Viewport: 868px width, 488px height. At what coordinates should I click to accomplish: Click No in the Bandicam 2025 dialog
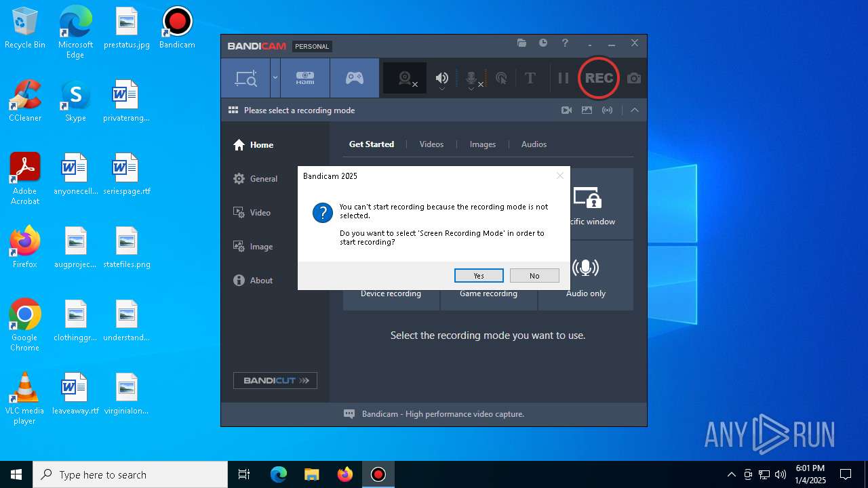534,276
